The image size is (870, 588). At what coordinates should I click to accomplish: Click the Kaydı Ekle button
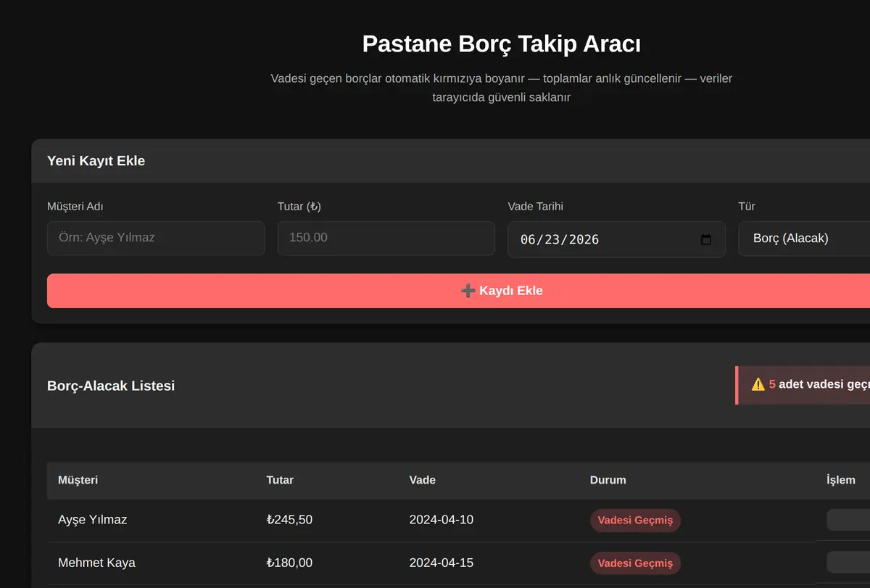pyautogui.click(x=458, y=291)
